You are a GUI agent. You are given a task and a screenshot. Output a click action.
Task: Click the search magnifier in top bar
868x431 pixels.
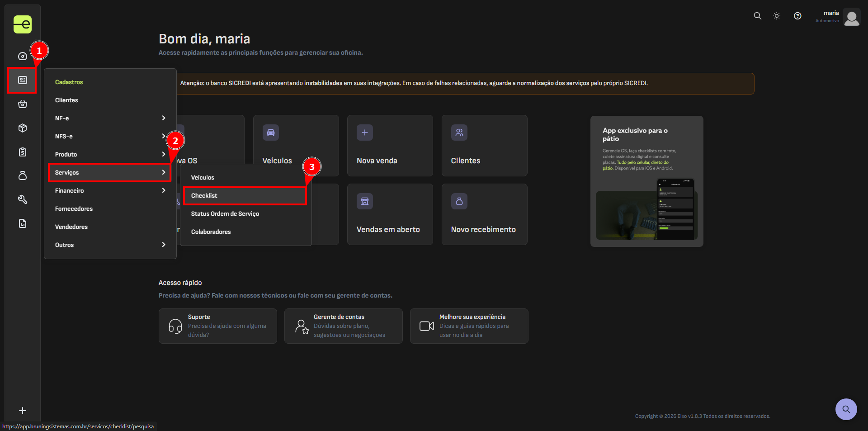758,16
